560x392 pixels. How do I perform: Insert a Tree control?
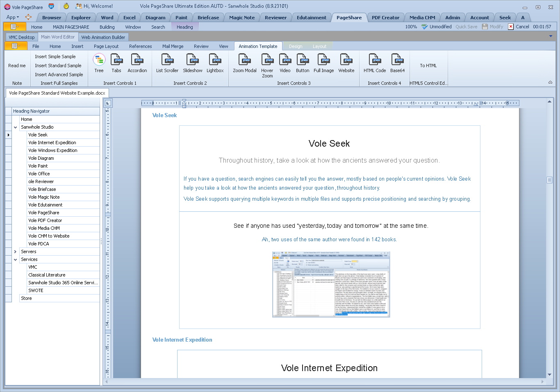[99, 63]
